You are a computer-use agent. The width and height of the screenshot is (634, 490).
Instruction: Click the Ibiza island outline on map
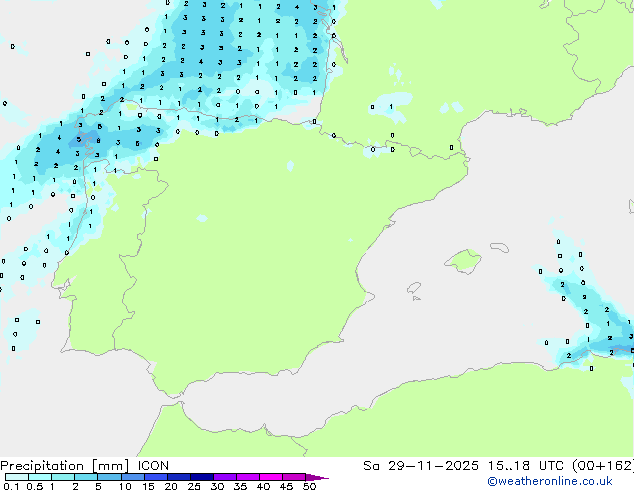(x=414, y=288)
